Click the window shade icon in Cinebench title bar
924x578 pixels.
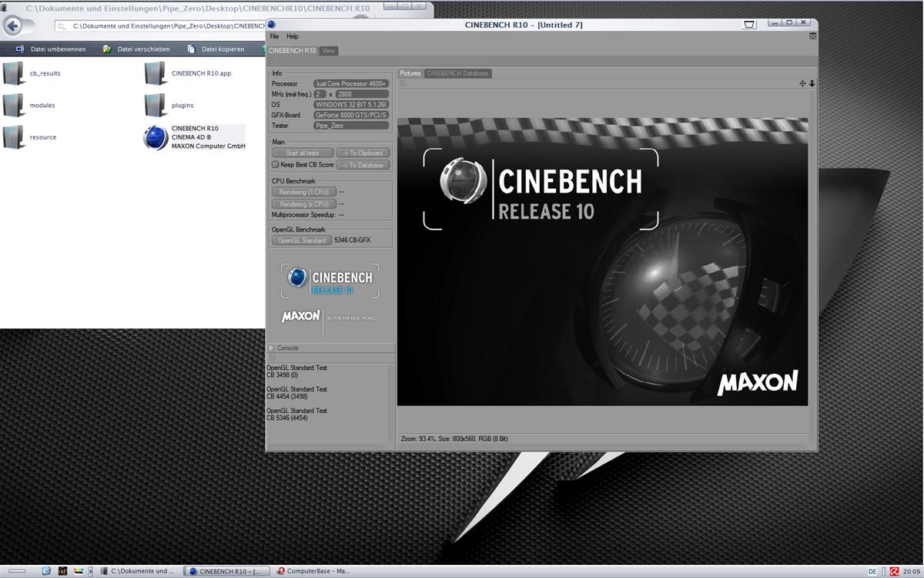(x=749, y=25)
